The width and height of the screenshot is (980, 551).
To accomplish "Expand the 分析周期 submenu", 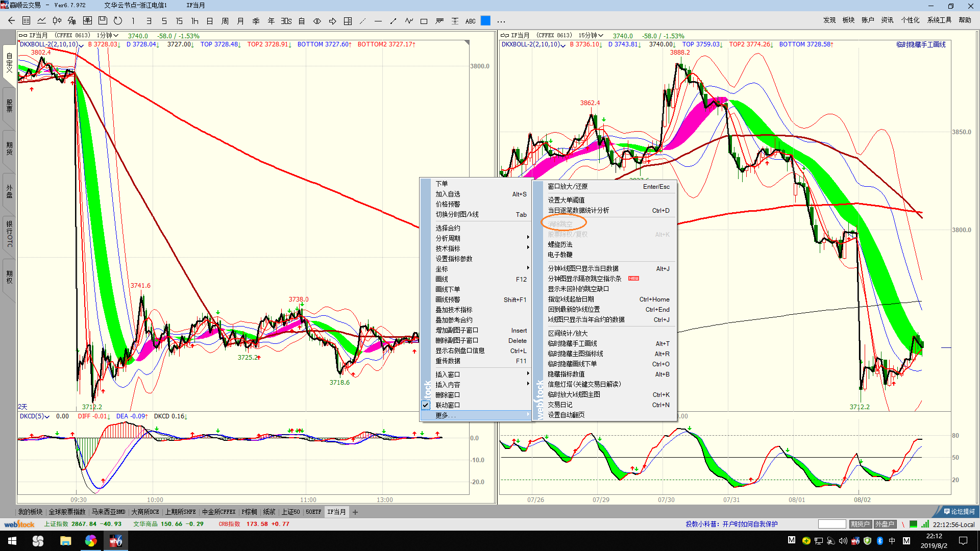I will tap(448, 238).
